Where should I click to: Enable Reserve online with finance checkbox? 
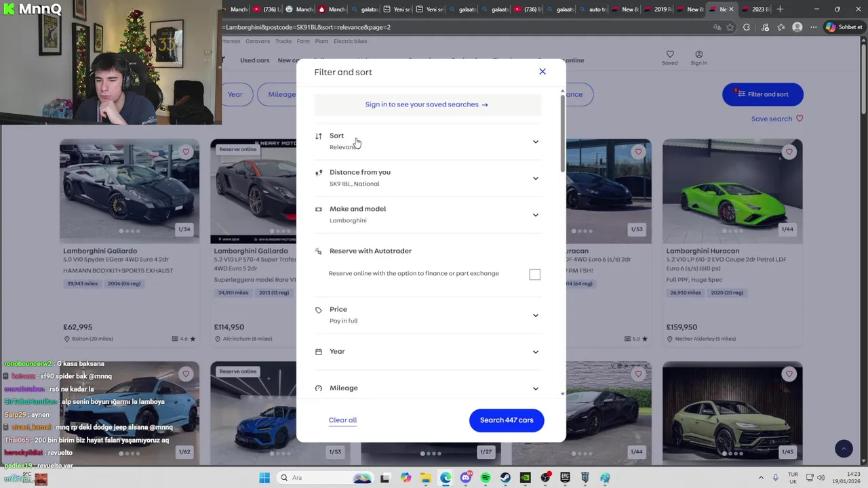click(x=535, y=274)
